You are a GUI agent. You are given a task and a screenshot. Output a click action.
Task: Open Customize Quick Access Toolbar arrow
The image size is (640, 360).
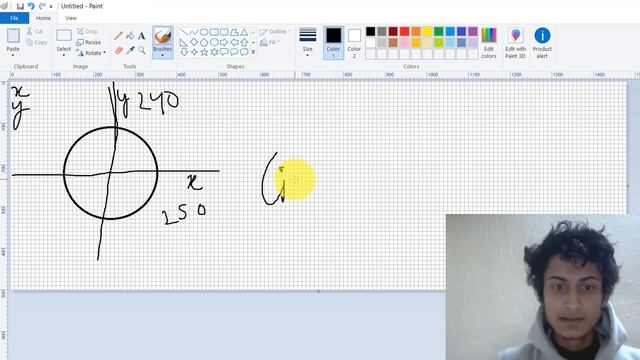click(51, 7)
